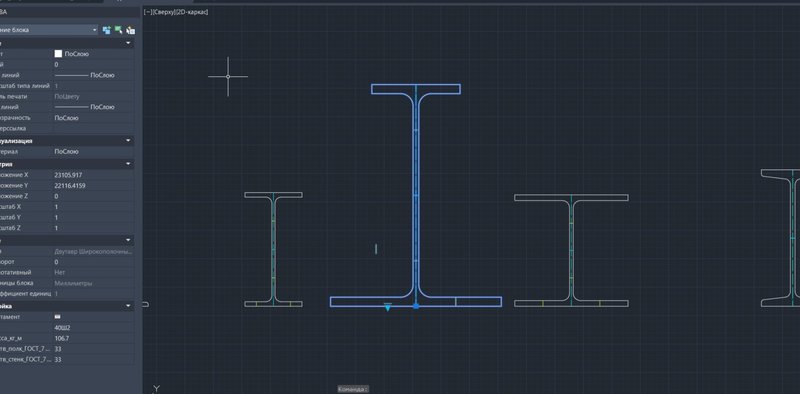Click the blue triangular lookup grip on selected beam

point(388,307)
